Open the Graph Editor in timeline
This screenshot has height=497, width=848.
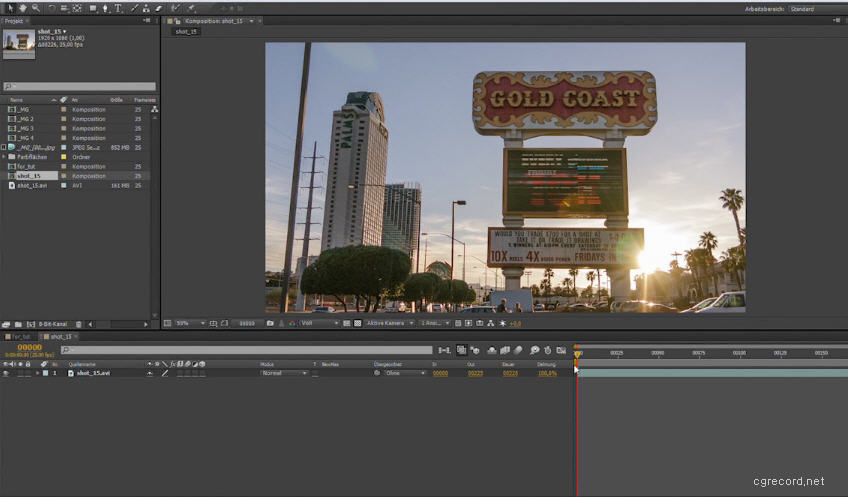561,350
